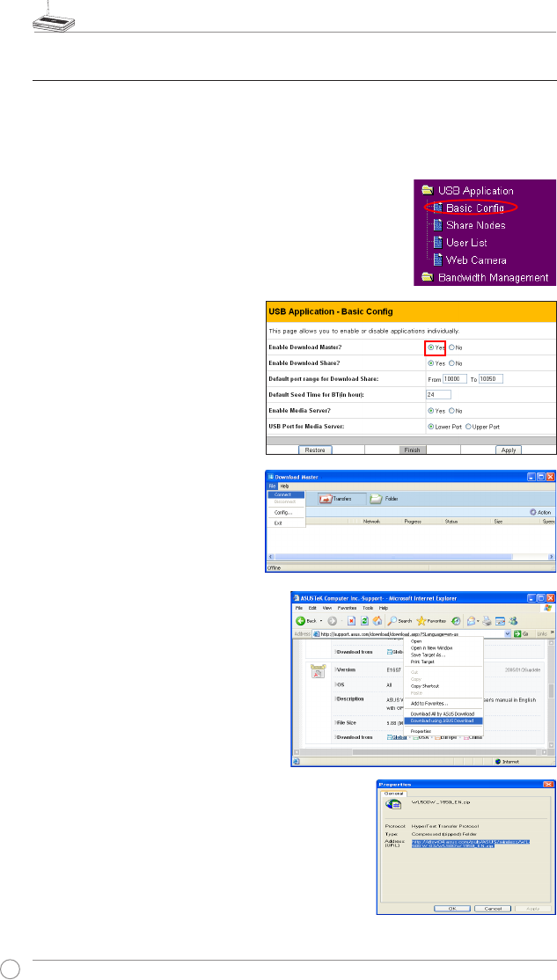Click the Favorites toolbar button
The width and height of the screenshot is (557, 980).
click(x=431, y=620)
